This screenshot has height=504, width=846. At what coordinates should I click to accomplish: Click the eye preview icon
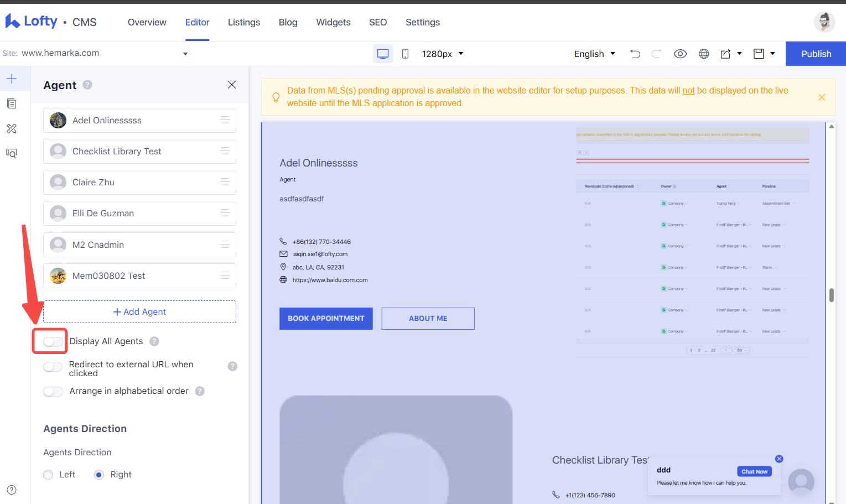[680, 54]
